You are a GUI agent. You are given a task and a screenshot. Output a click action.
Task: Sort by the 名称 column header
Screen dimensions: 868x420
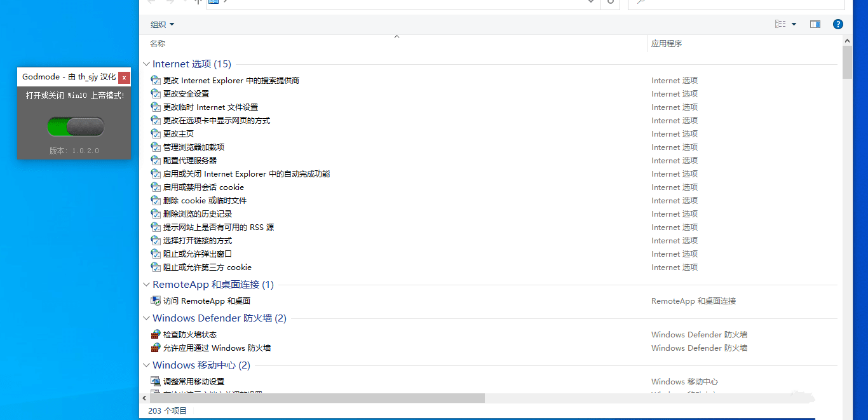point(158,44)
